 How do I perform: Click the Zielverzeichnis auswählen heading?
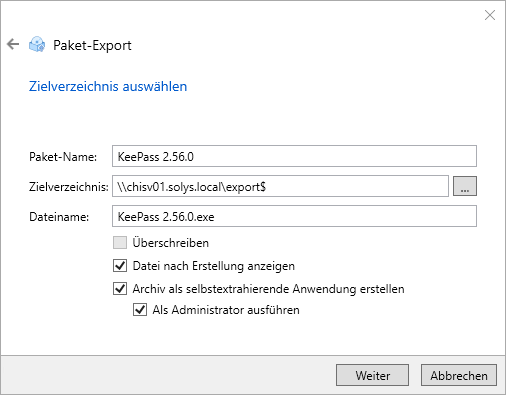click(108, 86)
